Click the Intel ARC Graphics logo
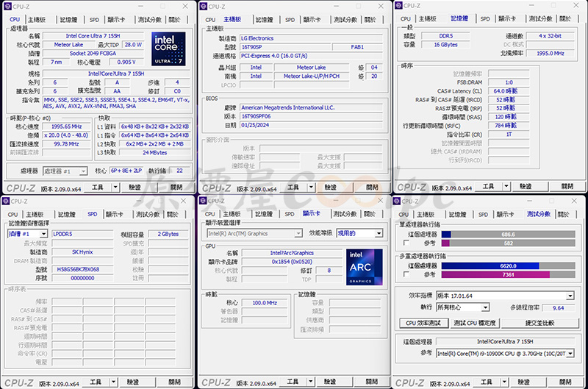 [x=364, y=267]
